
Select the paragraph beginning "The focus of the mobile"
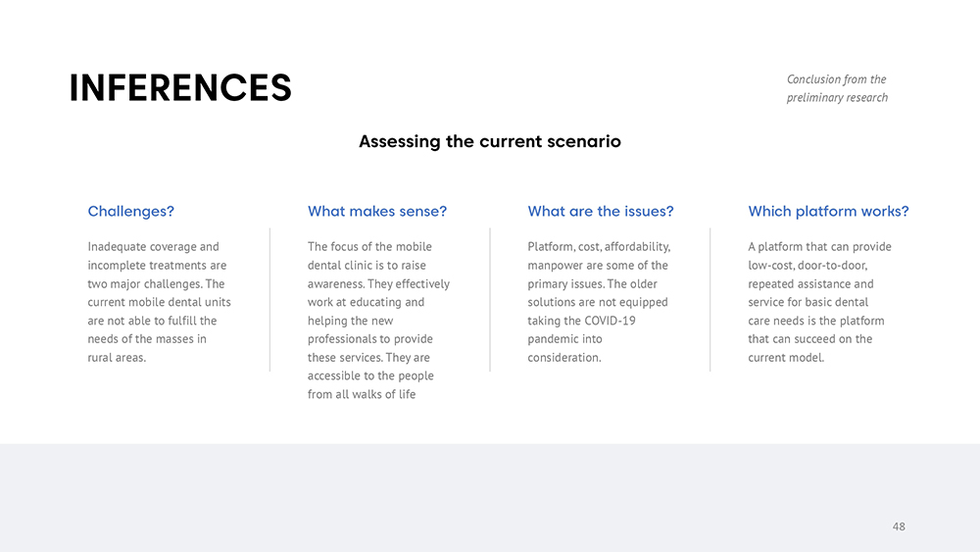377,321
